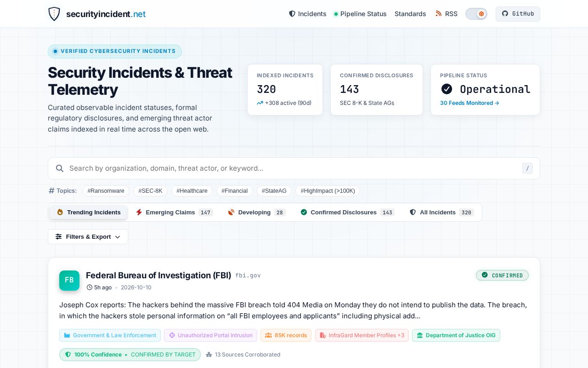This screenshot has width=588, height=368.
Task: Click shield icon on All Incidents tab
Action: (x=413, y=212)
